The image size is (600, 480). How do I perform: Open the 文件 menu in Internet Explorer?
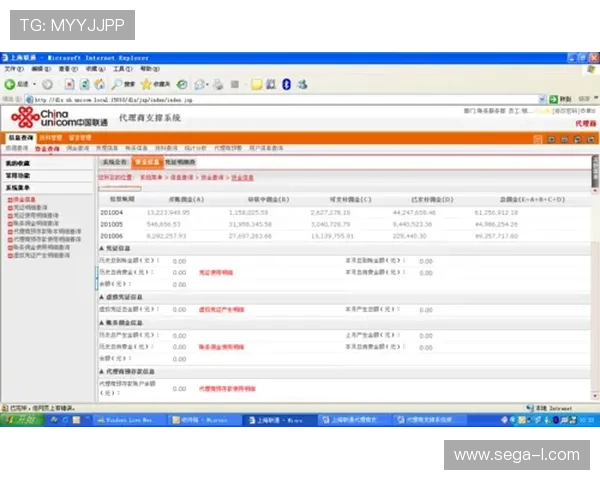pyautogui.click(x=11, y=69)
